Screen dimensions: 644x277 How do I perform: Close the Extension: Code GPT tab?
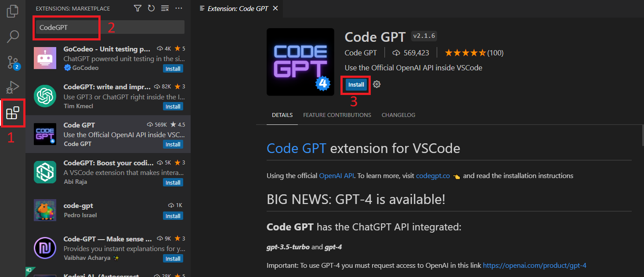(275, 8)
